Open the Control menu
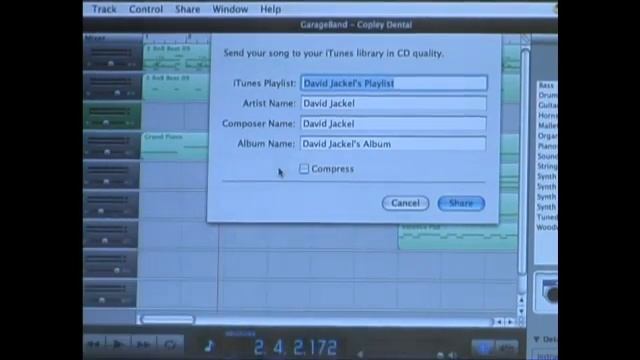 [x=146, y=9]
